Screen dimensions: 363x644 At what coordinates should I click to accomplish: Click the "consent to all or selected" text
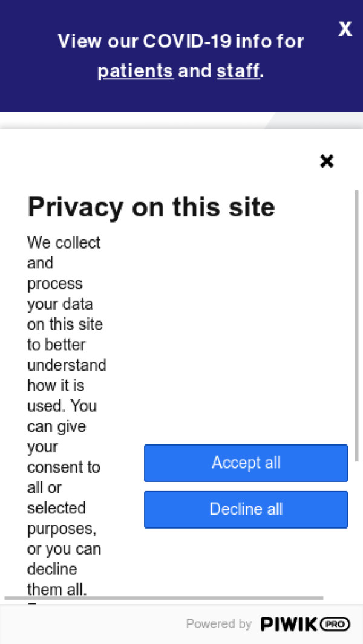63,477
